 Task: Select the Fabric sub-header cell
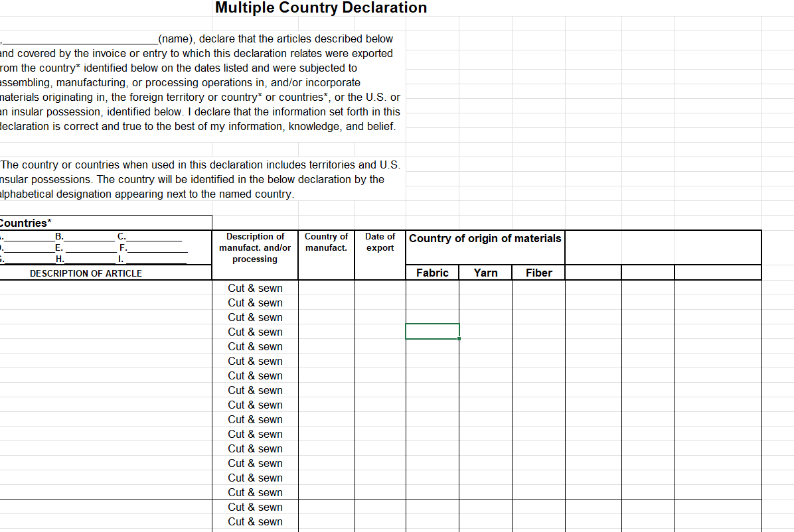point(432,273)
